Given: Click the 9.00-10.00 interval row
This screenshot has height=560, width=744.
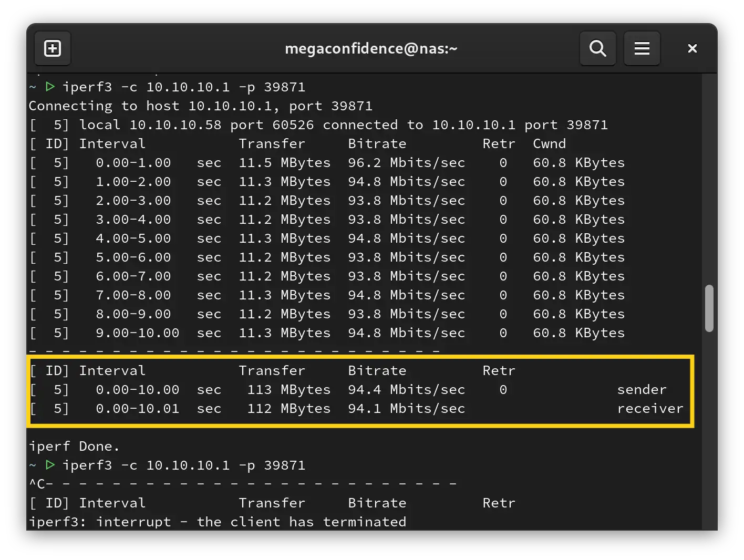Looking at the screenshot, I should coord(327,333).
